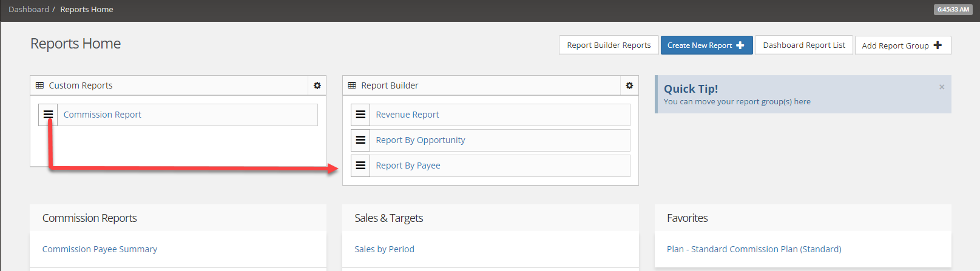Click the Report By Opportunity drag handle
980x271 pixels.
[360, 140]
